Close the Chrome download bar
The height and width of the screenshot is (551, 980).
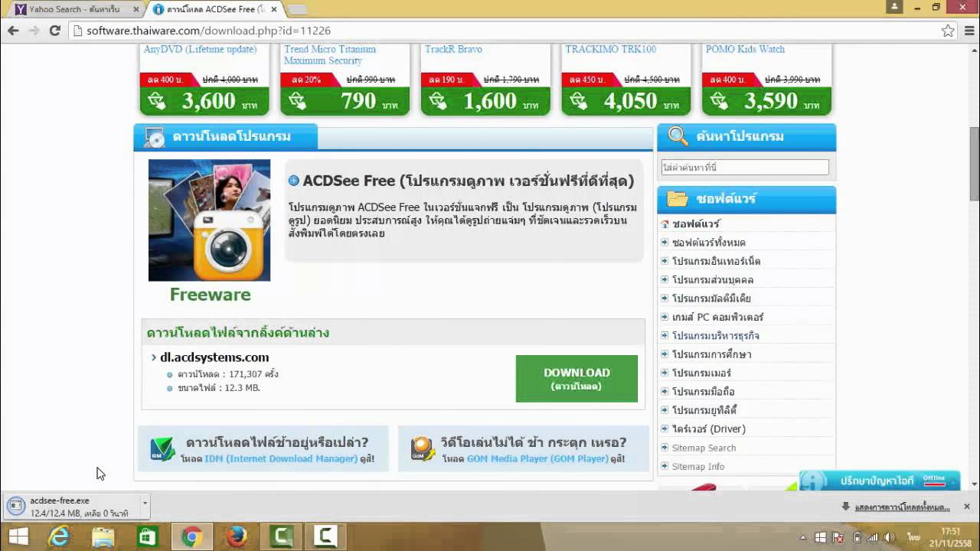point(966,507)
